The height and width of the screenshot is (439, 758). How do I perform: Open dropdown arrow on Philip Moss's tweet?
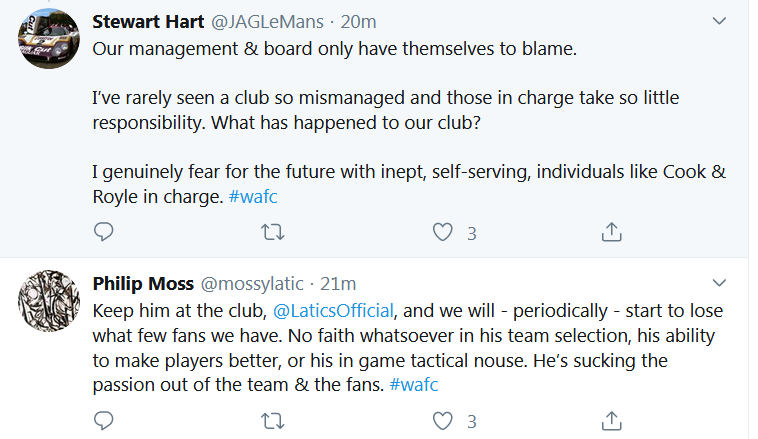[719, 282]
